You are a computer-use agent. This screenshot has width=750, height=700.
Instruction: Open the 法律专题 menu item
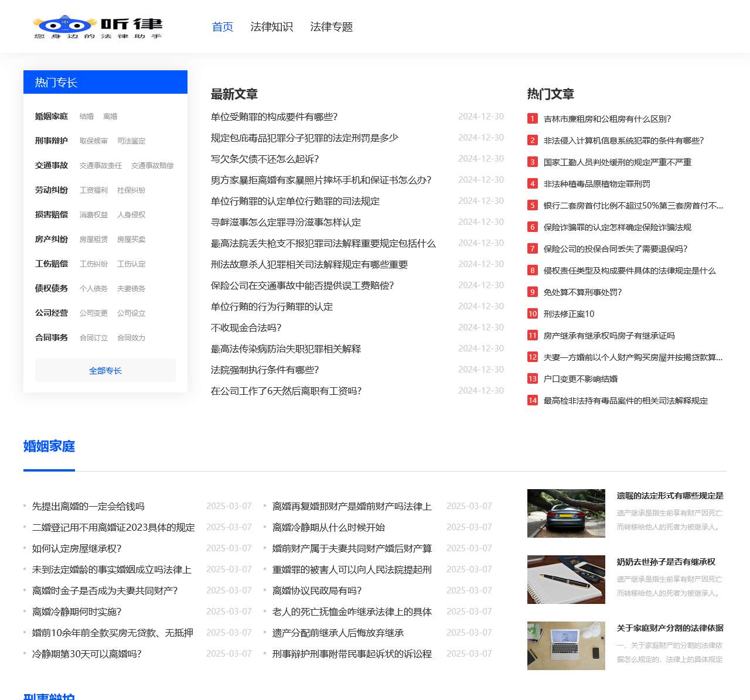331,26
